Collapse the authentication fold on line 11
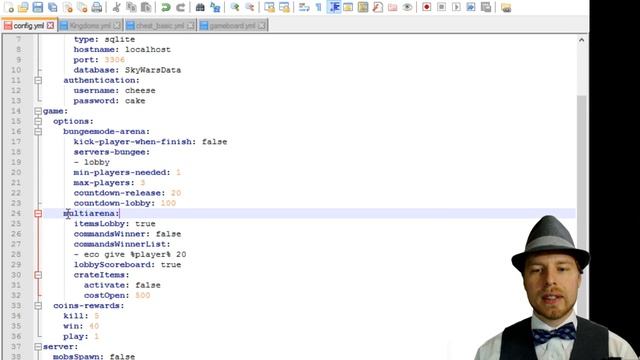 point(38,80)
